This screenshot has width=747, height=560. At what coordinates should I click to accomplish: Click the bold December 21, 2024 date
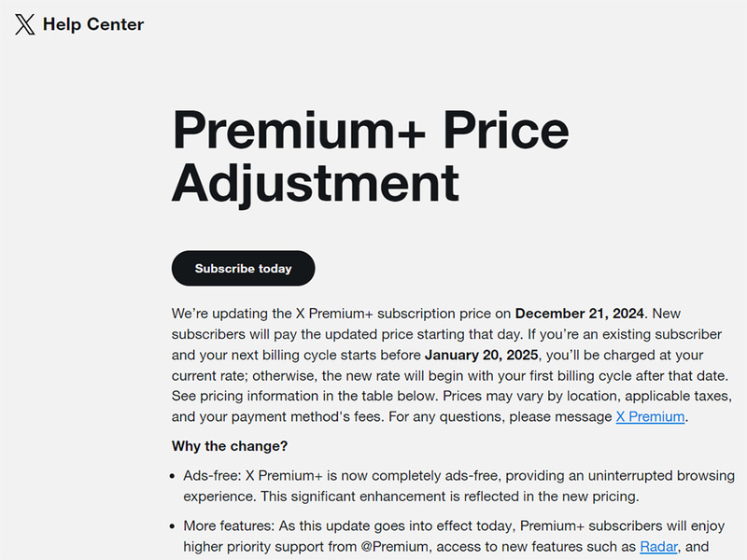[x=581, y=314]
